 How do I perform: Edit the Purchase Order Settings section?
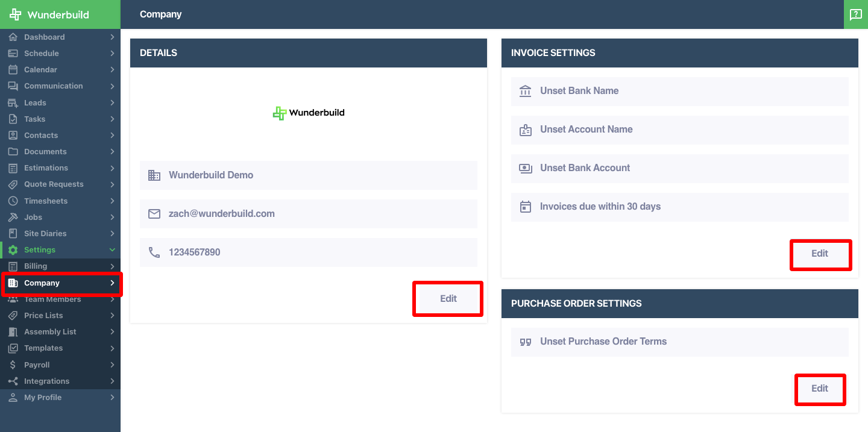coord(820,389)
